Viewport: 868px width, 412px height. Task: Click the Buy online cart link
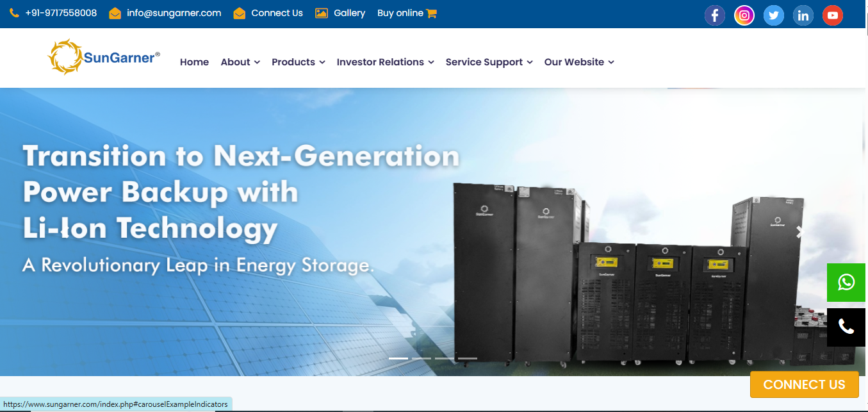pyautogui.click(x=407, y=13)
